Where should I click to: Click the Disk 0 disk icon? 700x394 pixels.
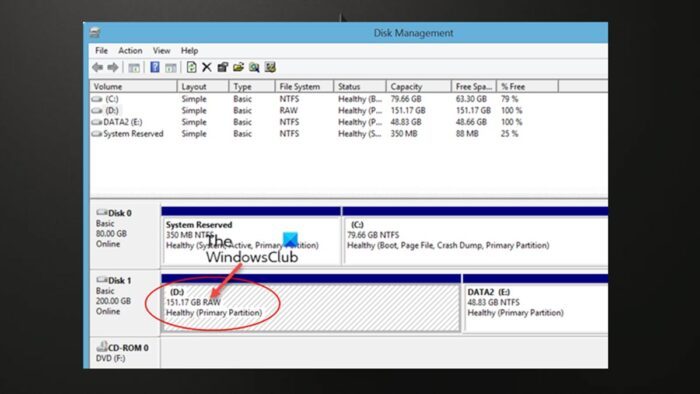point(102,212)
